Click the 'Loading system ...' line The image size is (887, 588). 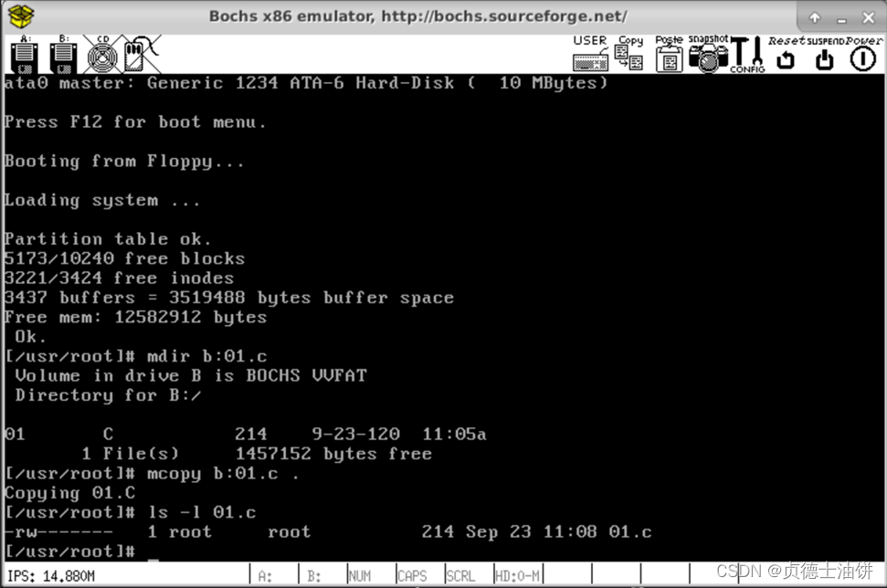[101, 201]
